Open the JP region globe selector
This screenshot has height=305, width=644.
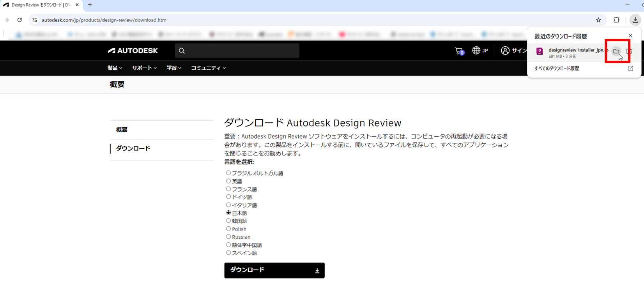(480, 51)
